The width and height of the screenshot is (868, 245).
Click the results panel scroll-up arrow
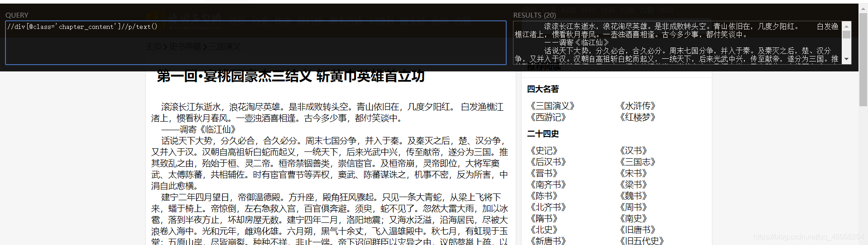point(846,26)
